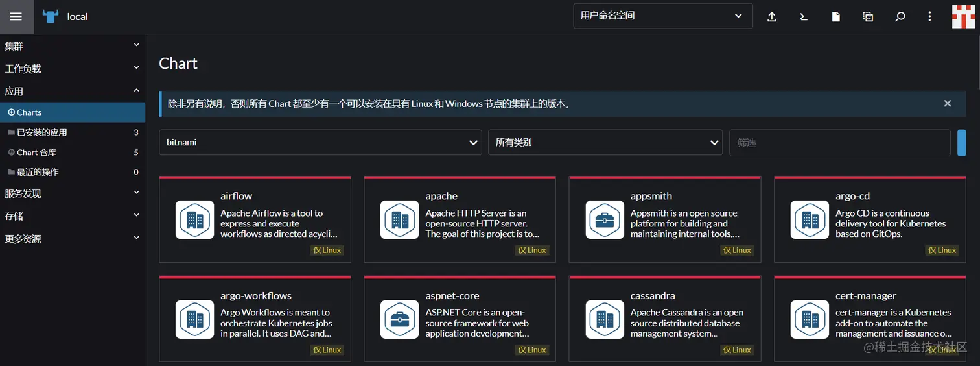Image resolution: width=980 pixels, height=366 pixels.
Task: Open the kubectl shell icon
Action: click(x=804, y=17)
